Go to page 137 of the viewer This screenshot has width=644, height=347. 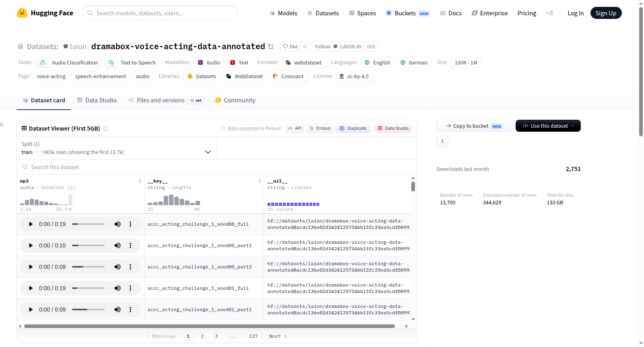click(254, 336)
